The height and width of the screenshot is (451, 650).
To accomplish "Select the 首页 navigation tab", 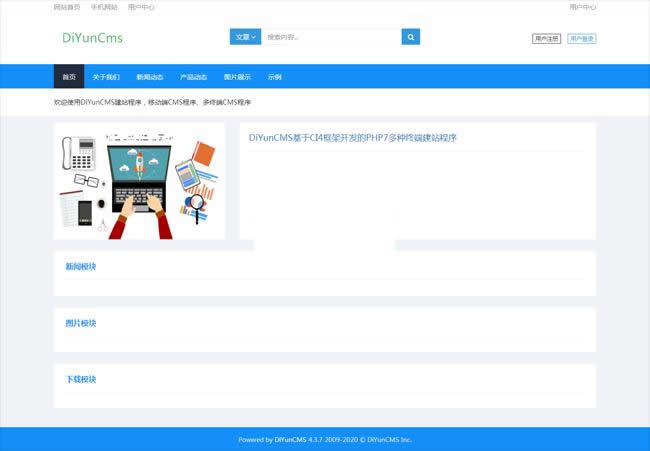I will 68,77.
